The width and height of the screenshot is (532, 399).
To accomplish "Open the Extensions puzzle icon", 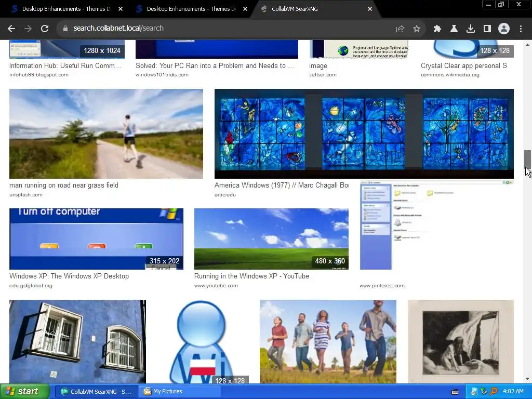I will point(437,29).
